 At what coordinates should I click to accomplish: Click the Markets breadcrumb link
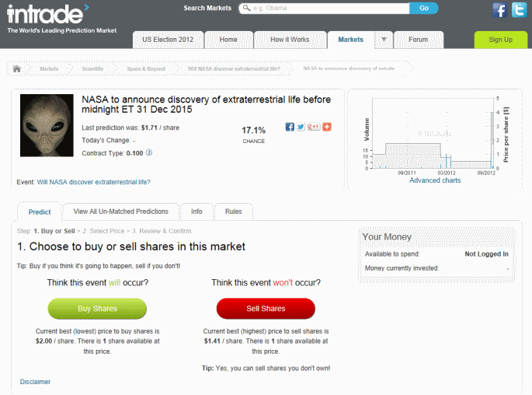pyautogui.click(x=49, y=69)
